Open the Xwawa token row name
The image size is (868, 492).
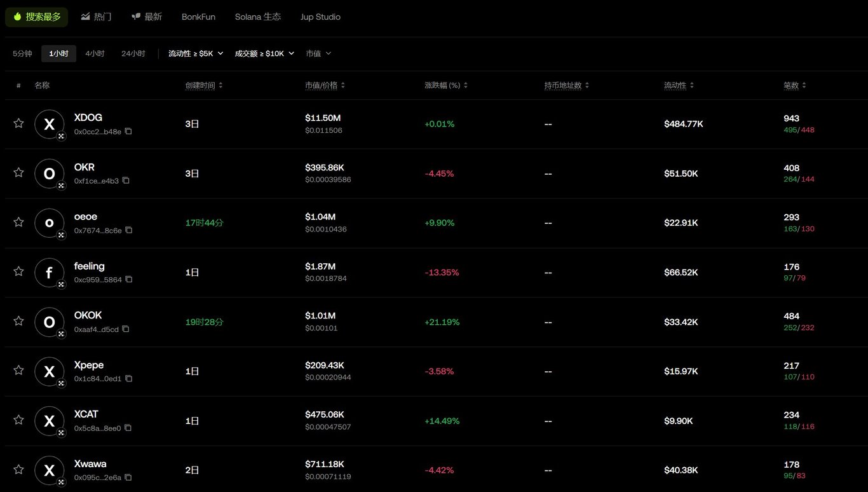point(90,464)
